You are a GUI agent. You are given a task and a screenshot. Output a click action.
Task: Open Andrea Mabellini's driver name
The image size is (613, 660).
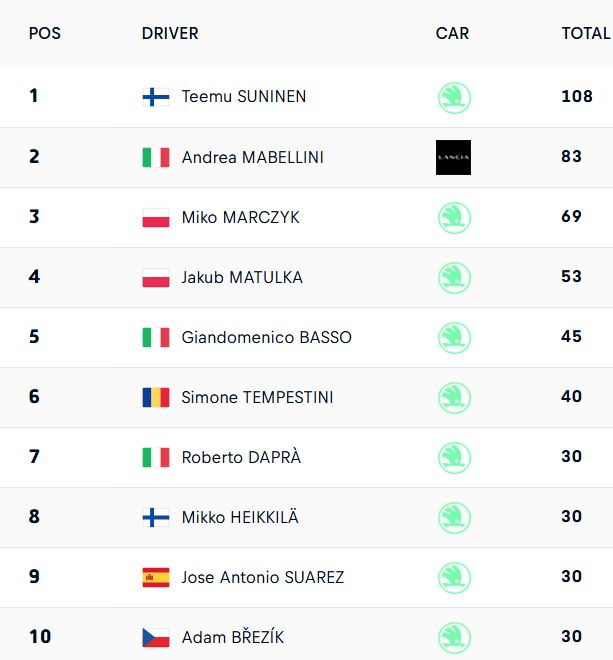253,157
